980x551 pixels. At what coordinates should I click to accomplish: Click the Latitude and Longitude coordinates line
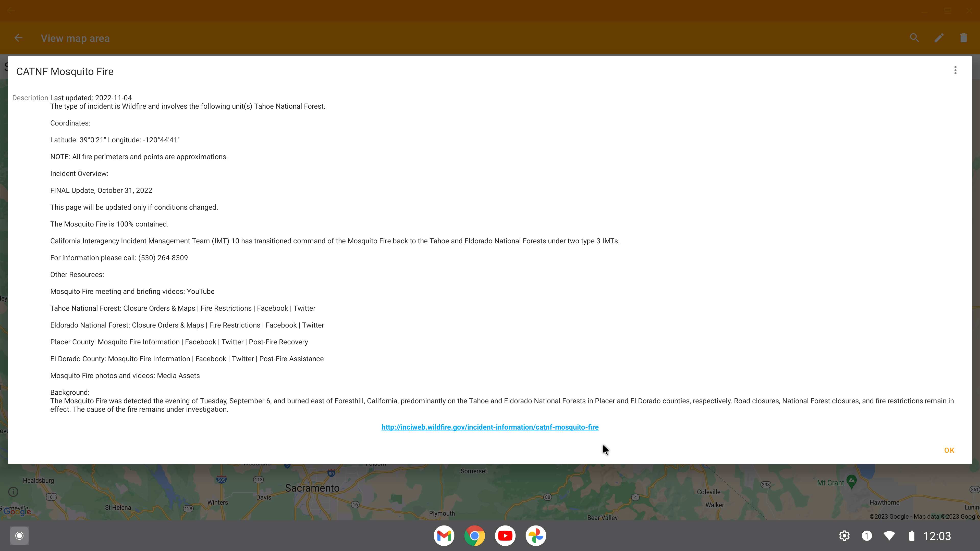tap(115, 140)
